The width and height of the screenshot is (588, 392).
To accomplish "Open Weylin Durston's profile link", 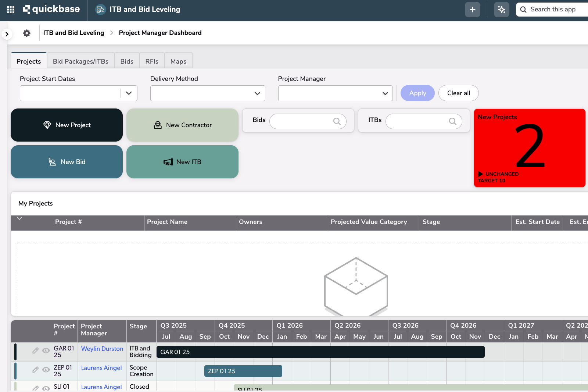I will click(x=102, y=349).
